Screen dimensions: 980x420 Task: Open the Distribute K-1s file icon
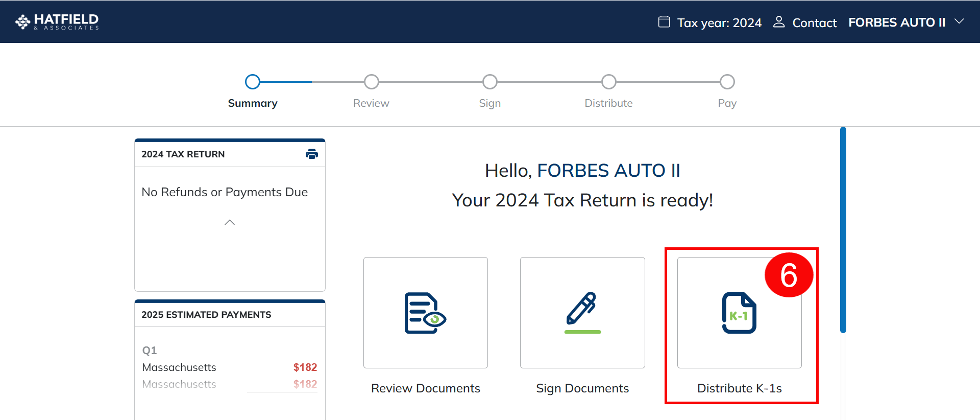coord(739,313)
